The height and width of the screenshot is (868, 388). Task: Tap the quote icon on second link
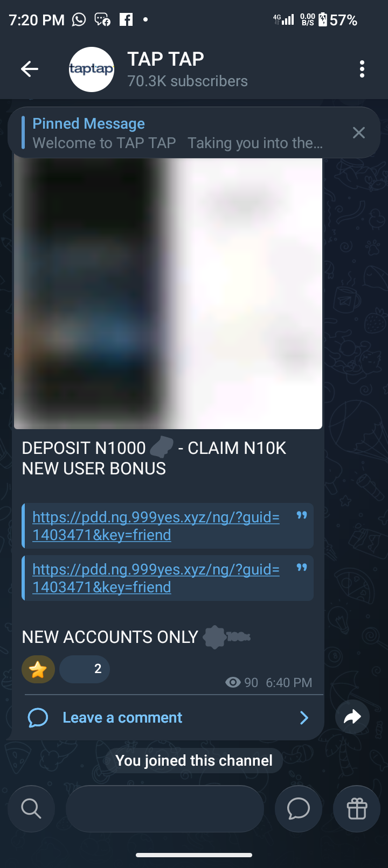pyautogui.click(x=302, y=568)
